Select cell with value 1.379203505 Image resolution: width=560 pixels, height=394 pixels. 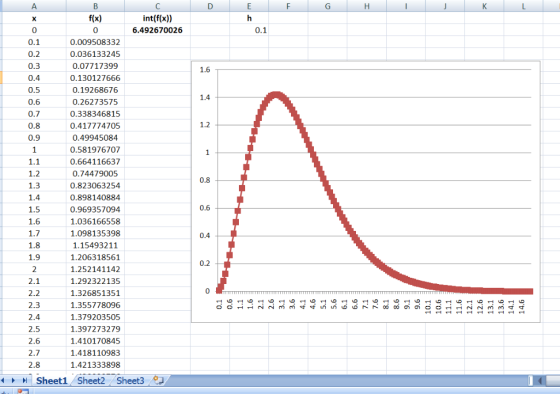pos(95,317)
